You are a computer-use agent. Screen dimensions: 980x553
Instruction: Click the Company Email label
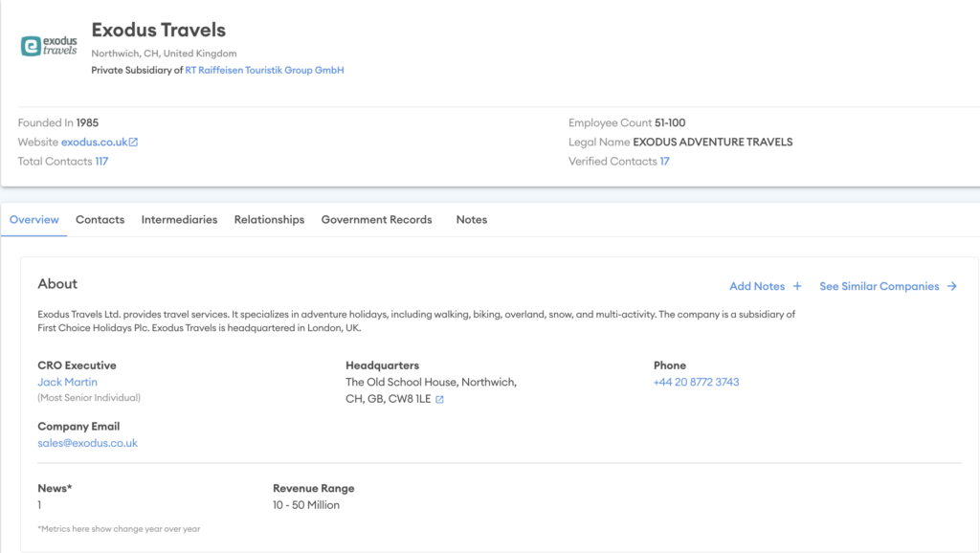(78, 426)
